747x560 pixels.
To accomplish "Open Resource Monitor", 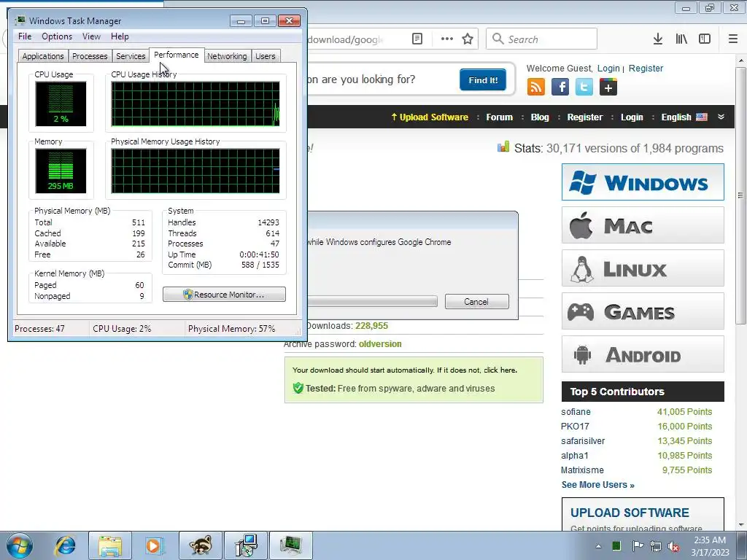I will [224, 295].
